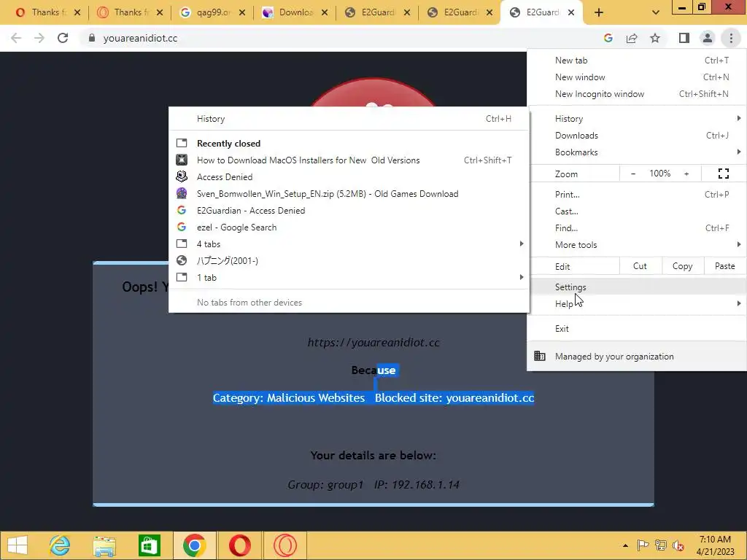747x560 pixels.
Task: Reopen How to Download MacOS Installers page
Action: [x=349, y=160]
